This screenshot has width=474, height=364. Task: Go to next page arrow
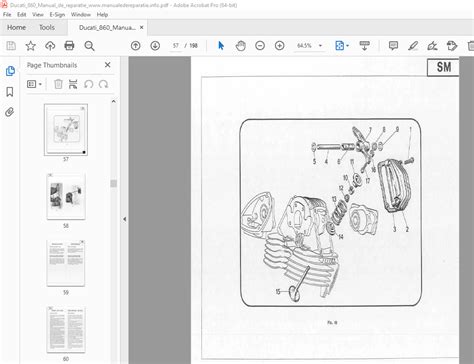point(155,46)
